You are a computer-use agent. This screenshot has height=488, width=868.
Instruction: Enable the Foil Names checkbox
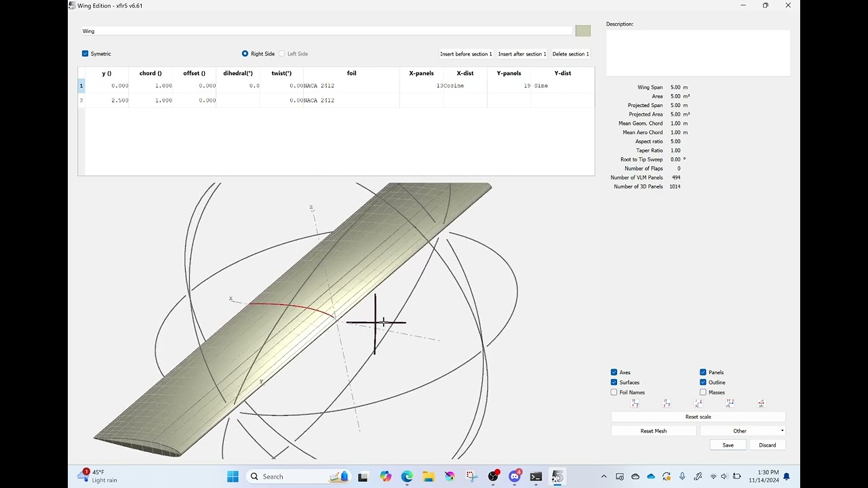[614, 392]
